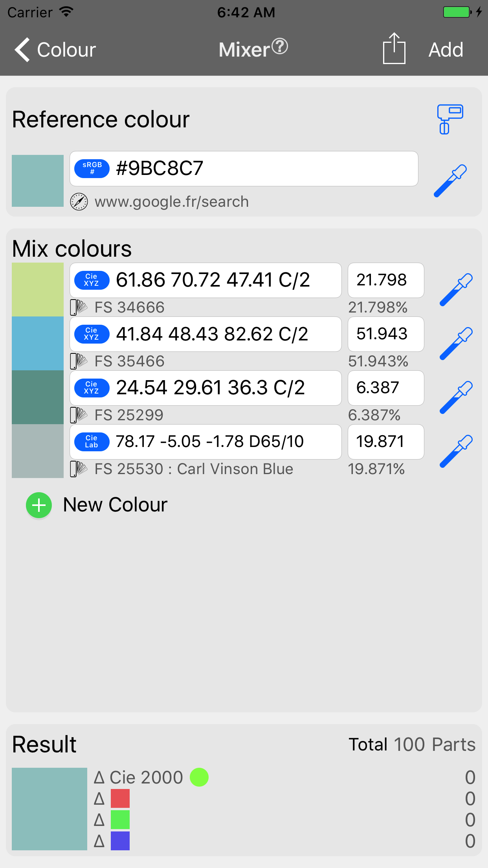Tap the sRGB colour space badge
Screen dimensions: 488x868
coord(92,169)
